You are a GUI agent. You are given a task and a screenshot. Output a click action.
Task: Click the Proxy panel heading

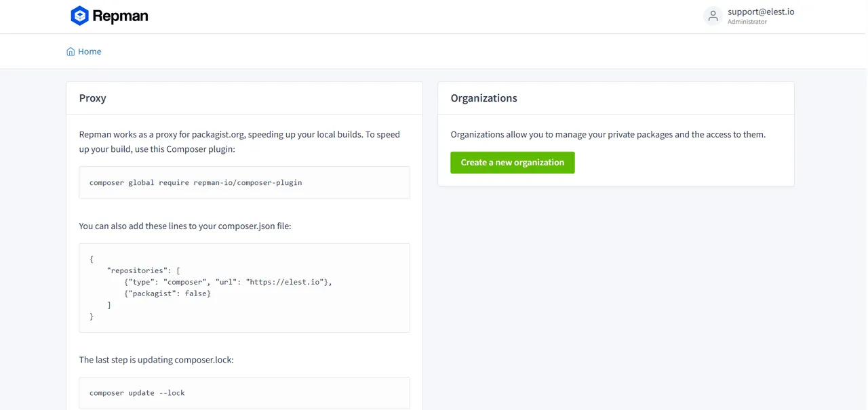93,98
